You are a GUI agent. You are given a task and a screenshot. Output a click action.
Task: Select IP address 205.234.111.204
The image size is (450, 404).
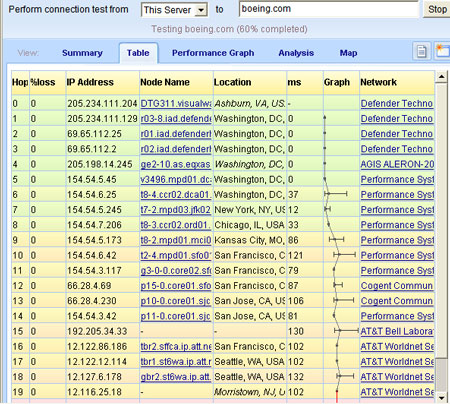[102, 104]
